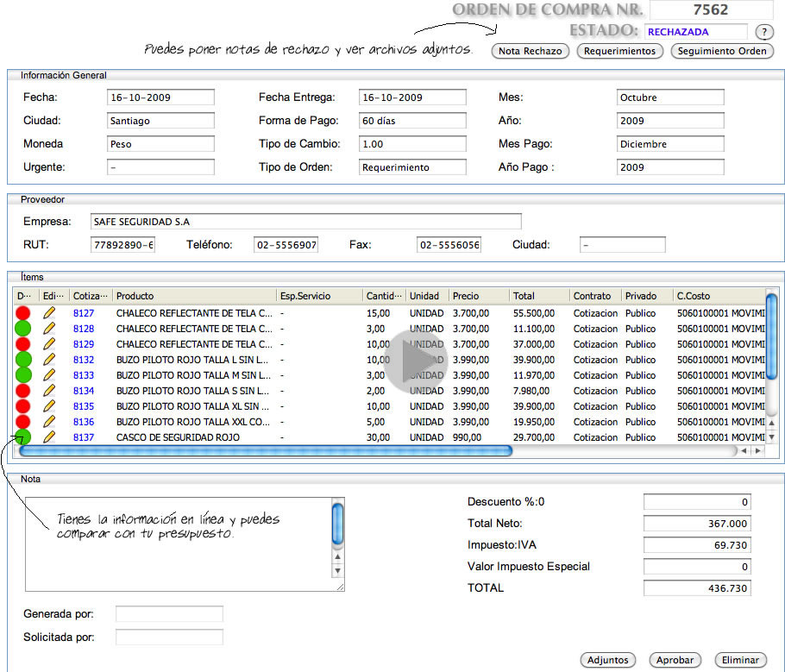Click the Tipo de Orden field
This screenshot has width=785, height=672.
coord(412,167)
